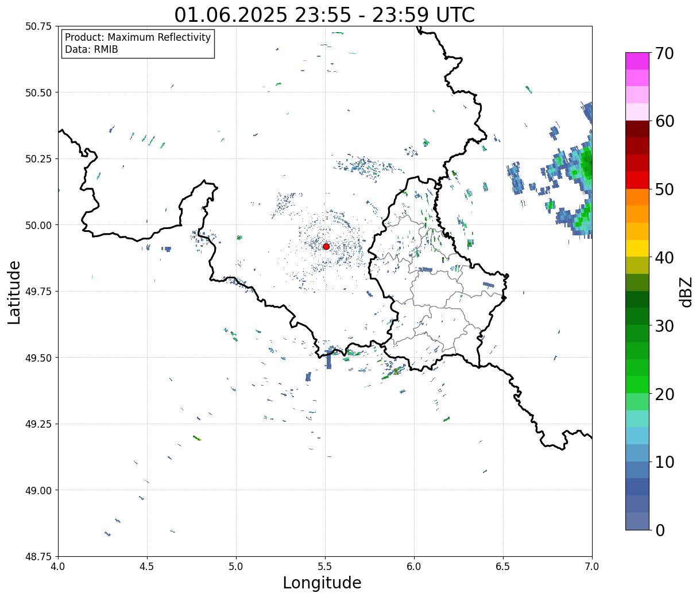Click the latitude tick label 50.50

pyautogui.click(x=38, y=92)
